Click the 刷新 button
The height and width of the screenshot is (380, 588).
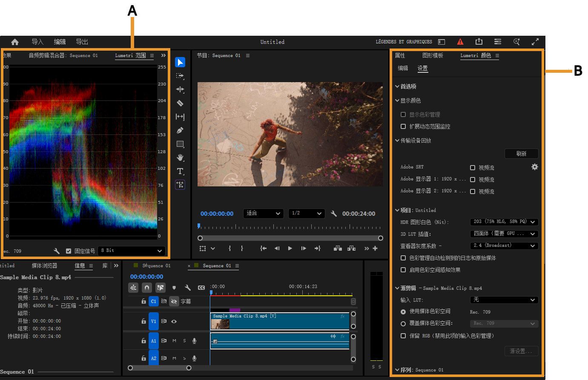click(x=521, y=154)
